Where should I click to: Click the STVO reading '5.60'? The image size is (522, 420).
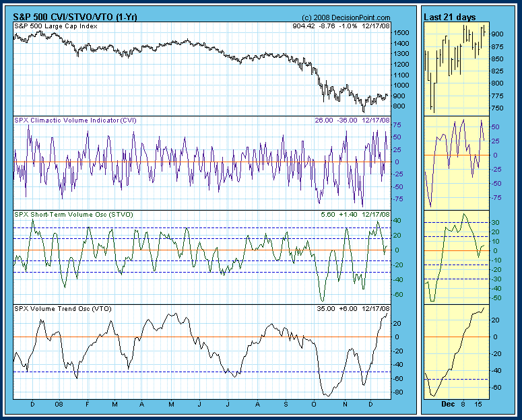328,214
